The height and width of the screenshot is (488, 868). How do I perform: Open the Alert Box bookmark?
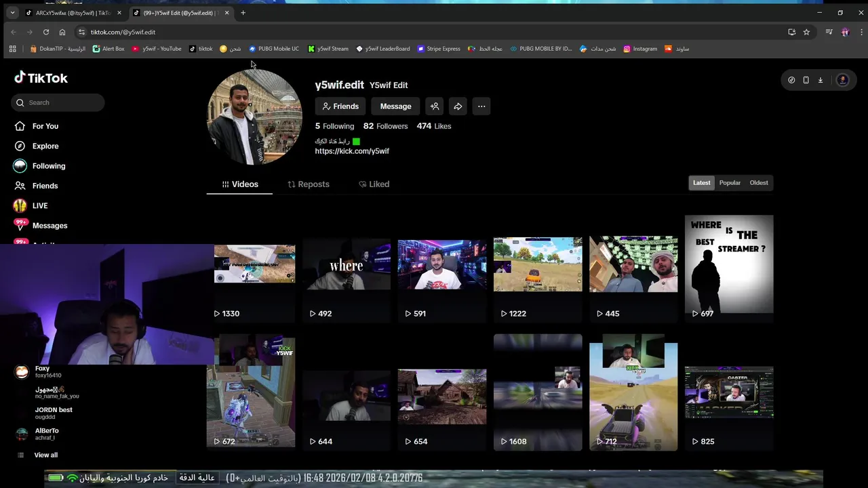108,49
